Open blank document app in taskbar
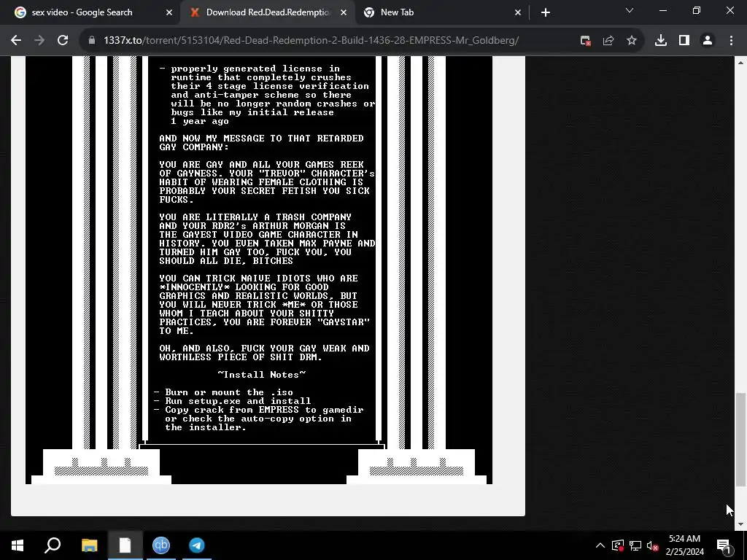The image size is (747, 560). coord(125,545)
